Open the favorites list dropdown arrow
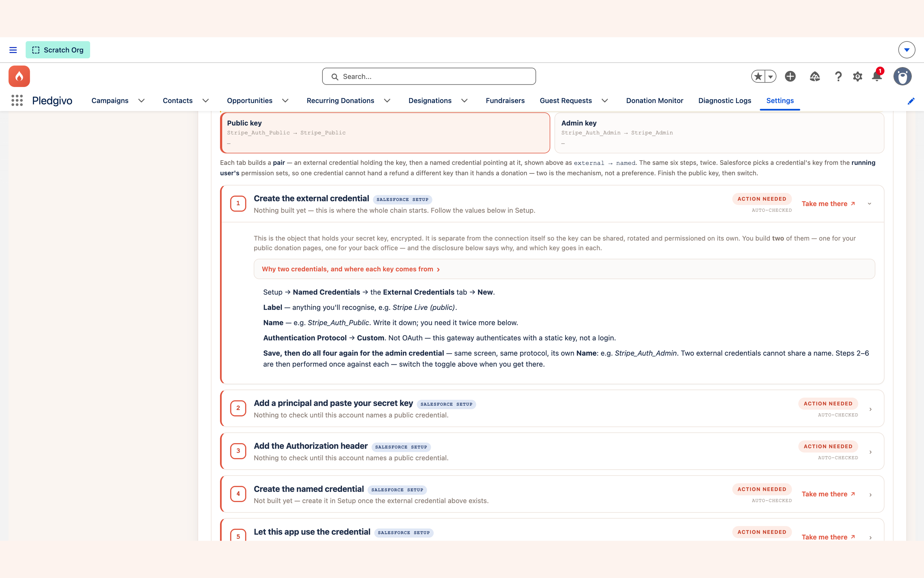 [x=771, y=76]
